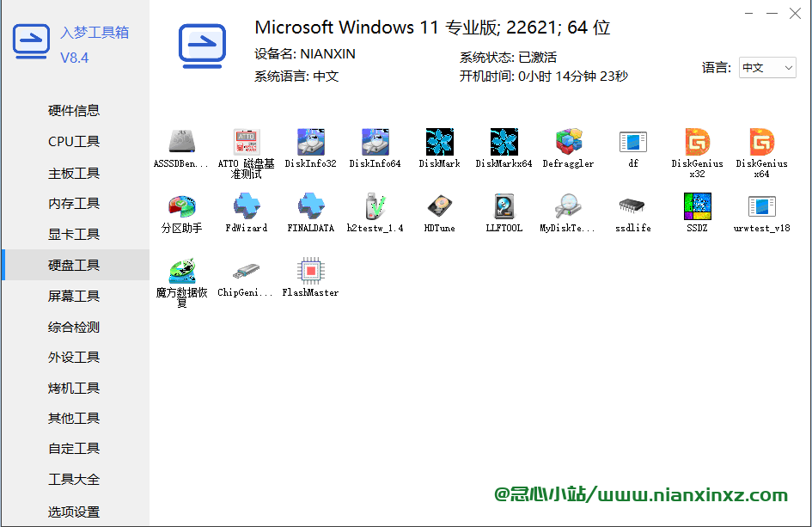Select 显卡工具 in the sidebar
Screen dimensions: 812x527
[74, 234]
